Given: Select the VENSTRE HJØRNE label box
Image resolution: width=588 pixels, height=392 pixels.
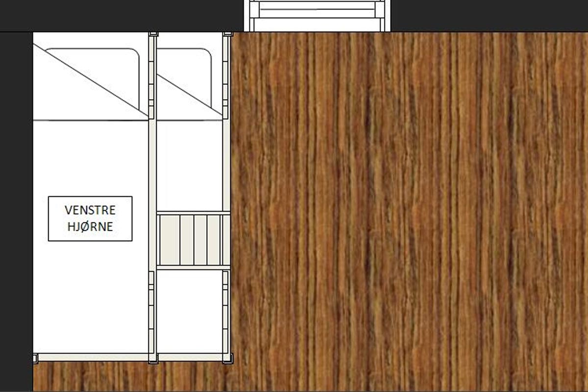Looking at the screenshot, I should click(x=90, y=219).
